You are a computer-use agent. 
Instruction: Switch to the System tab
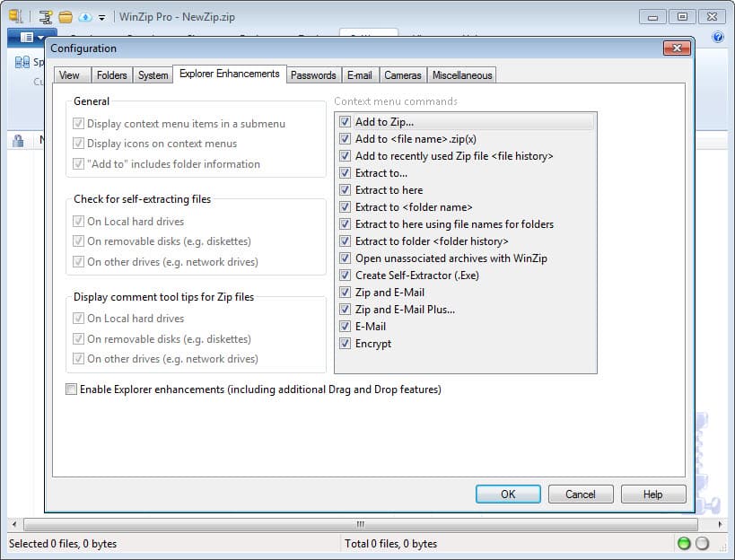coord(153,75)
